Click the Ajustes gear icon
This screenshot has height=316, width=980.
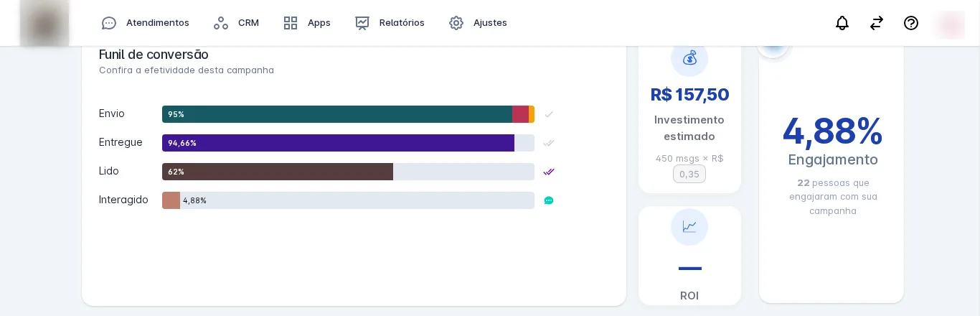coord(456,23)
